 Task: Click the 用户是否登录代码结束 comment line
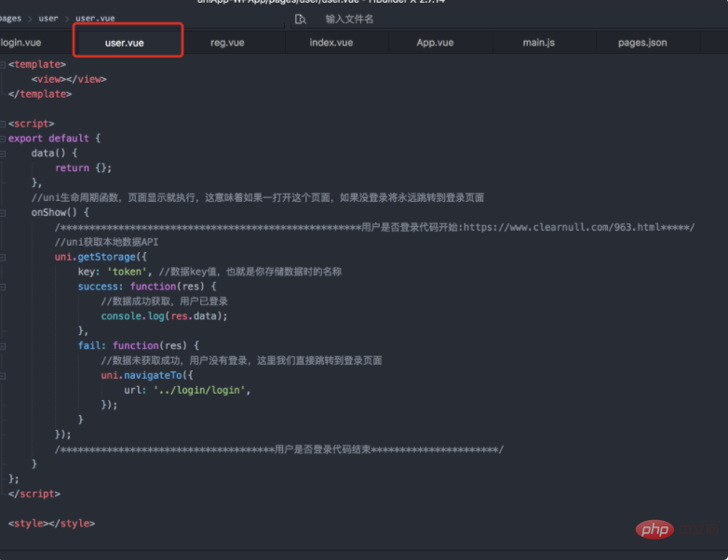279,449
